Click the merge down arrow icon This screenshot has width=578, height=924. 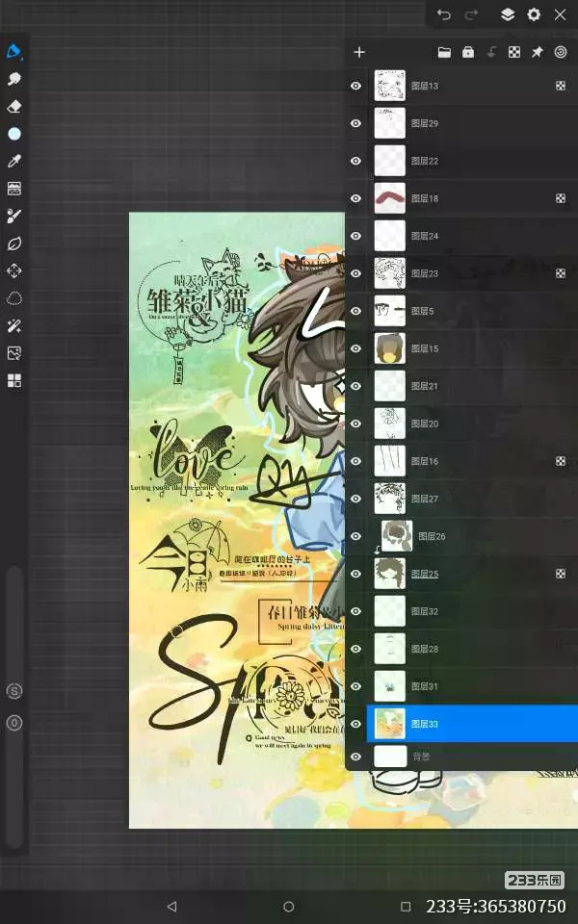[x=491, y=52]
